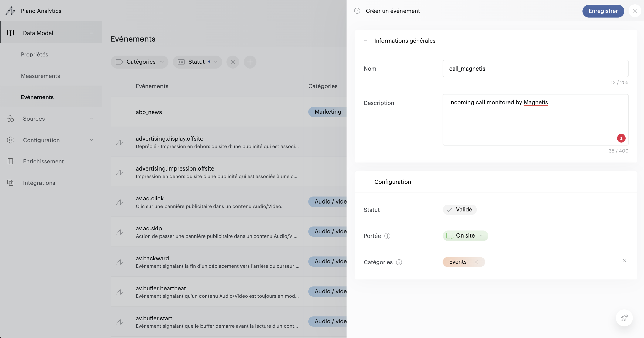Image resolution: width=644 pixels, height=338 pixels.
Task: Clear all categories in the field
Action: point(624,260)
